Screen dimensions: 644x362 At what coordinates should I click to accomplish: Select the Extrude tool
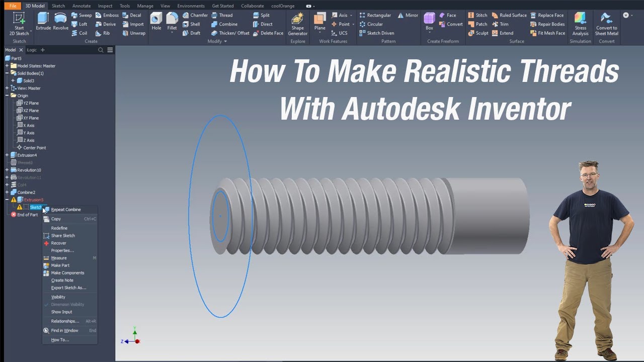coord(43,21)
